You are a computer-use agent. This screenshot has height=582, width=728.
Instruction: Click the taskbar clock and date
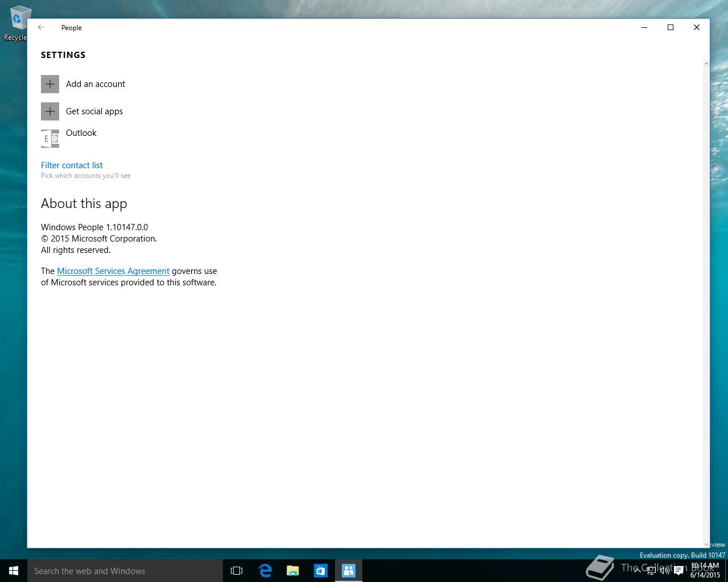pyautogui.click(x=705, y=571)
